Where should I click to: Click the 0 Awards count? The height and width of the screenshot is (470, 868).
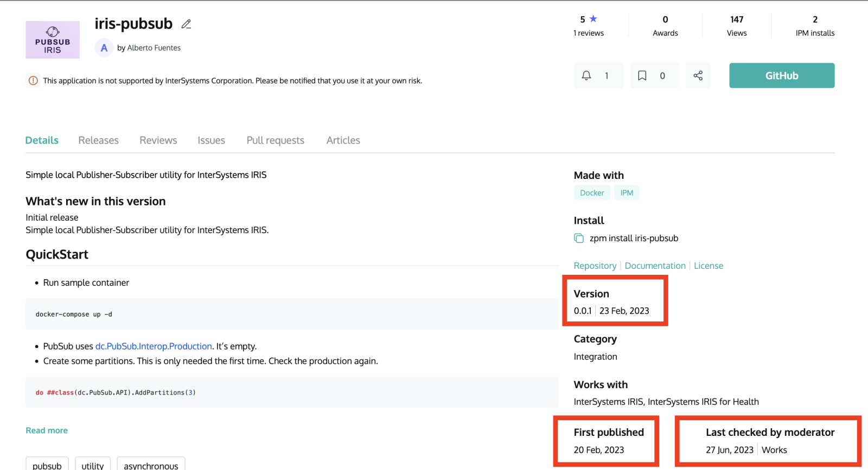pyautogui.click(x=665, y=25)
